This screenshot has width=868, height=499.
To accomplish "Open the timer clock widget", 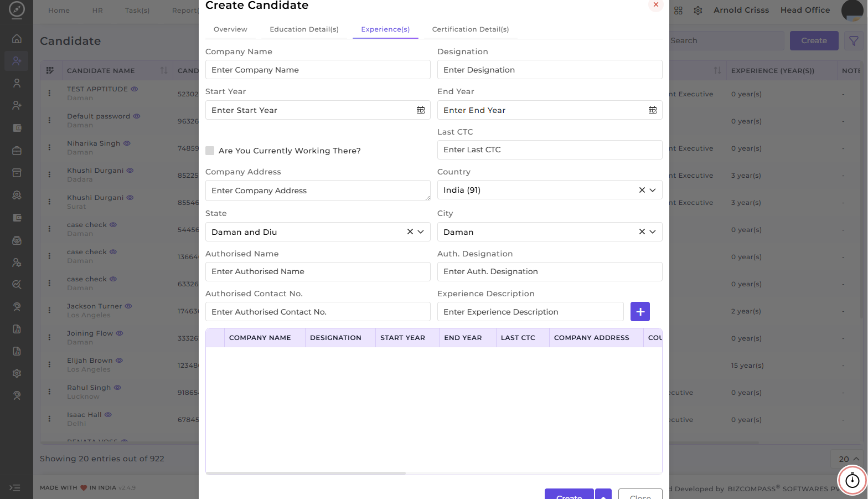I will pos(852,480).
